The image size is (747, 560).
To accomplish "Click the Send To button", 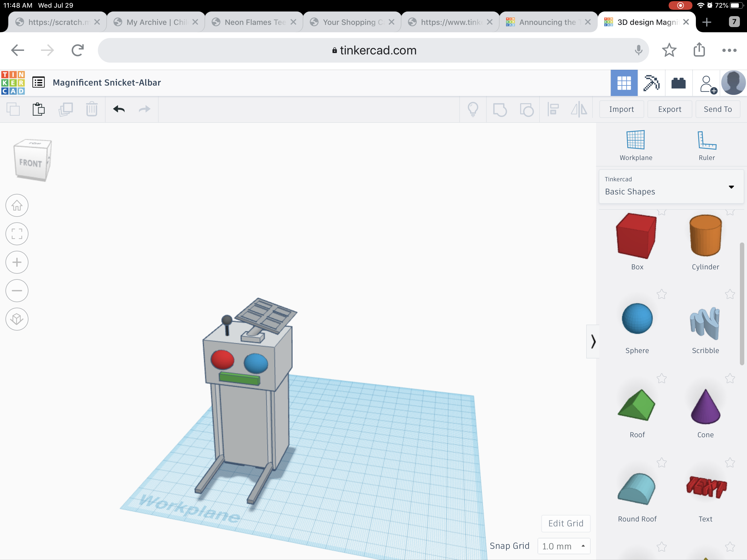I will (718, 109).
